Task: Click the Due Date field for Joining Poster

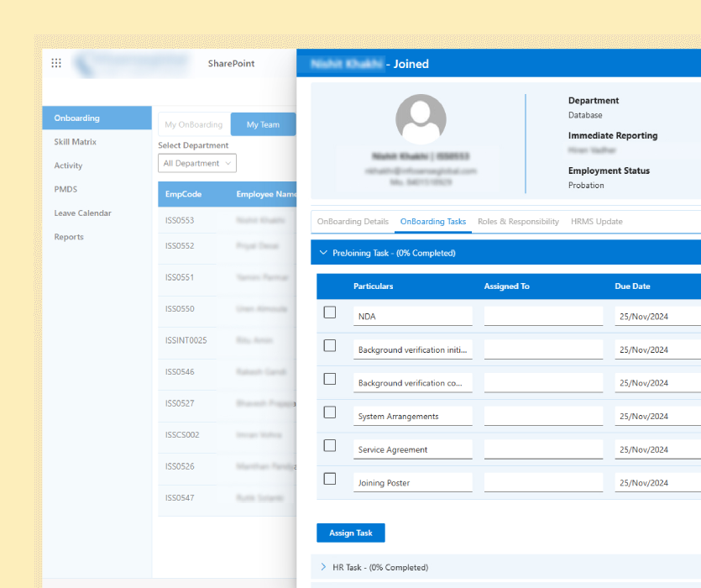Action: pyautogui.click(x=657, y=483)
